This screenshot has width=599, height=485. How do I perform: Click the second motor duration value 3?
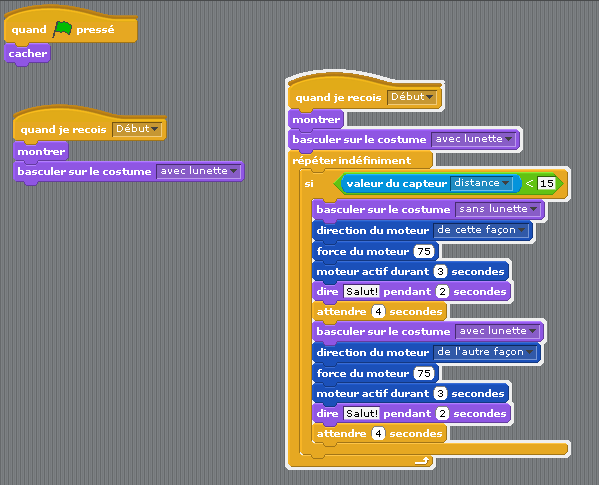click(x=440, y=393)
